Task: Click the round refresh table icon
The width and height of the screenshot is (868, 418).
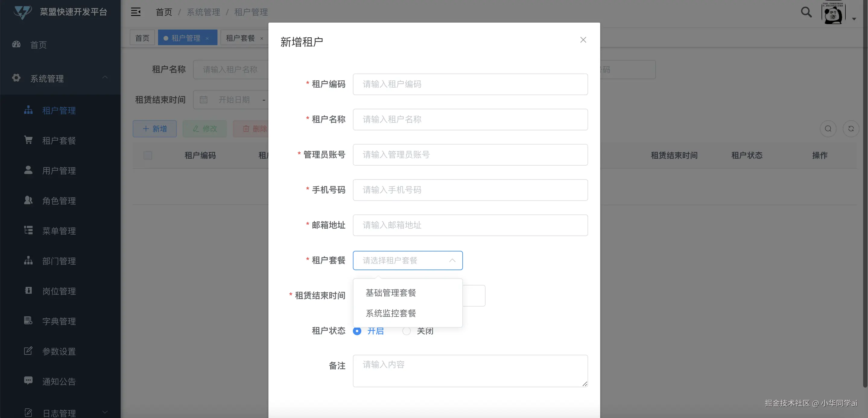Action: (851, 129)
